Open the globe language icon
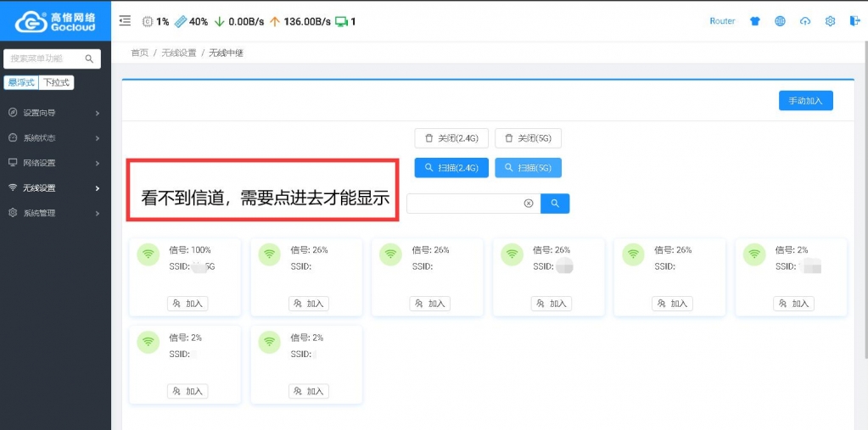 (x=780, y=21)
